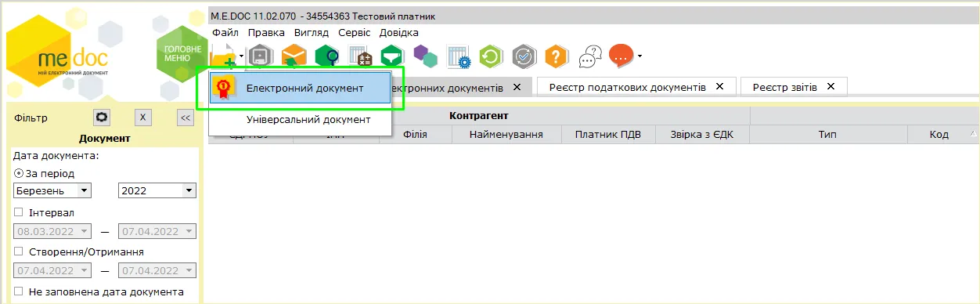Click the table with calculator toolbar icon

[359, 56]
